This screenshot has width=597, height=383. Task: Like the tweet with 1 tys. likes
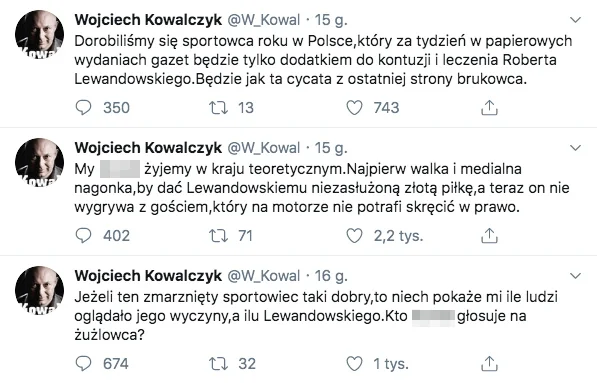(354, 363)
